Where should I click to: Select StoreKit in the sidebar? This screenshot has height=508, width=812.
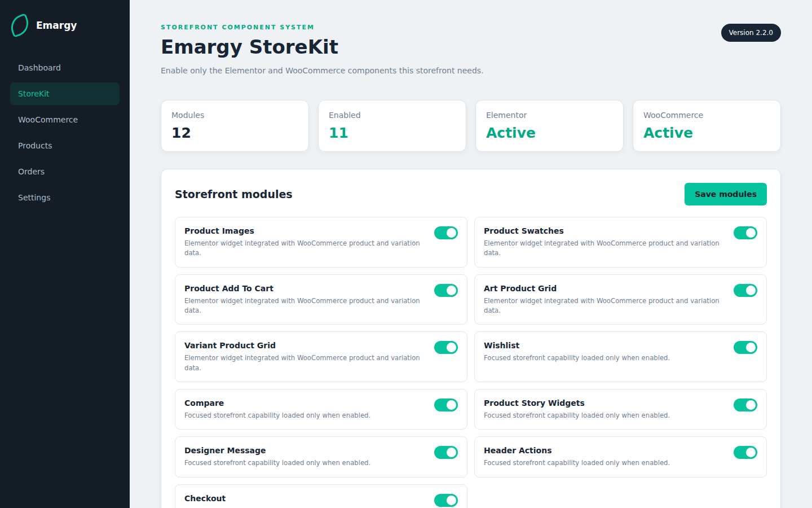click(65, 94)
